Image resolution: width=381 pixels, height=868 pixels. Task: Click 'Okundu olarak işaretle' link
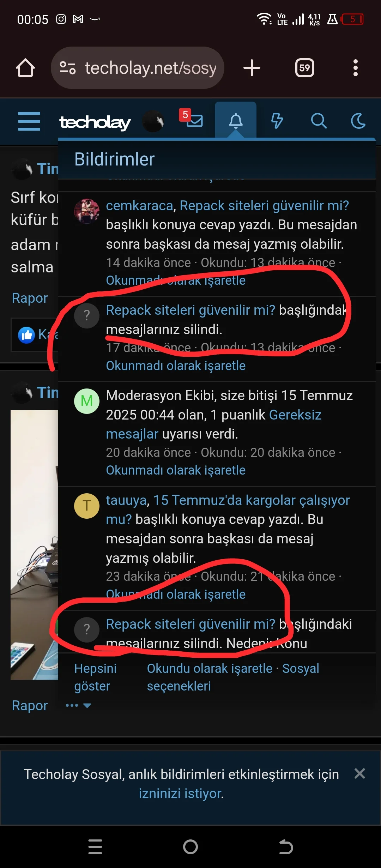coord(210,668)
